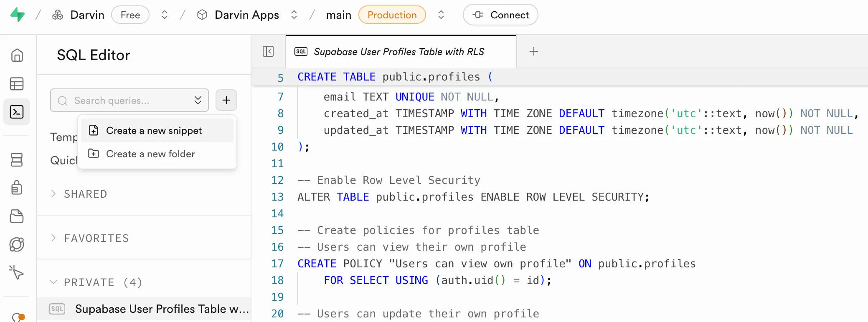This screenshot has width=868, height=322.
Task: Open the Realtime cursor icon
Action: (x=17, y=272)
